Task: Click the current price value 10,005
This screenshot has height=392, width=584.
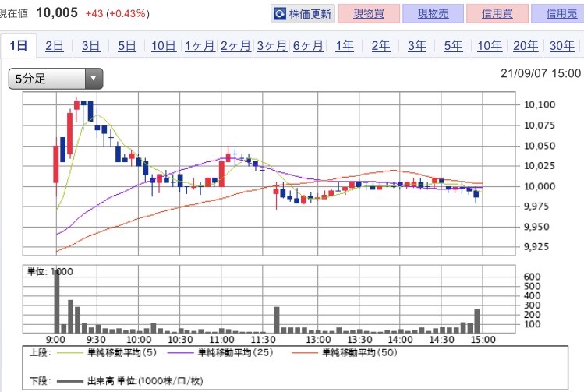Action: (x=57, y=12)
